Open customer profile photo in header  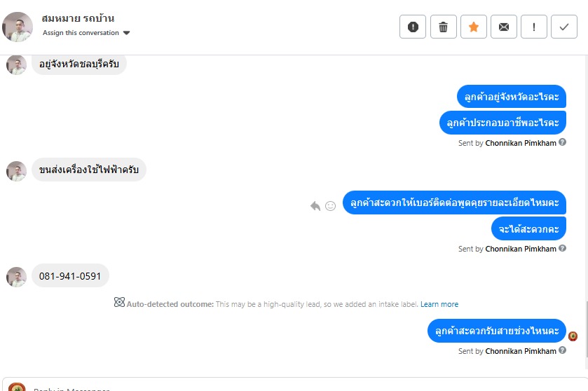(18, 27)
